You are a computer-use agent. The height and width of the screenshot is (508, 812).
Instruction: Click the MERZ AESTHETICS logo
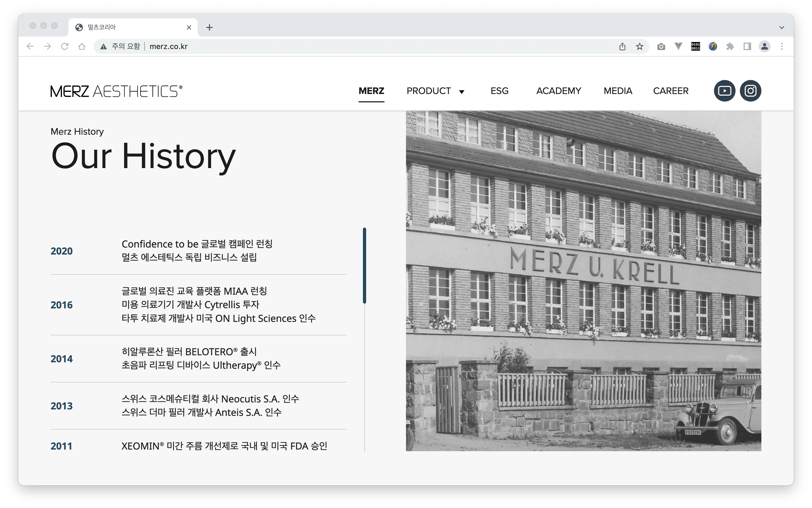click(116, 91)
